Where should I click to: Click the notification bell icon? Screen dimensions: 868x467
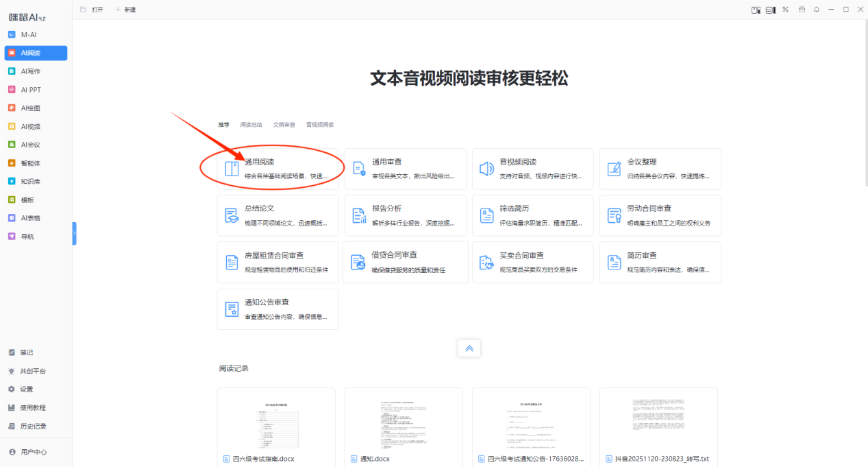click(x=816, y=10)
